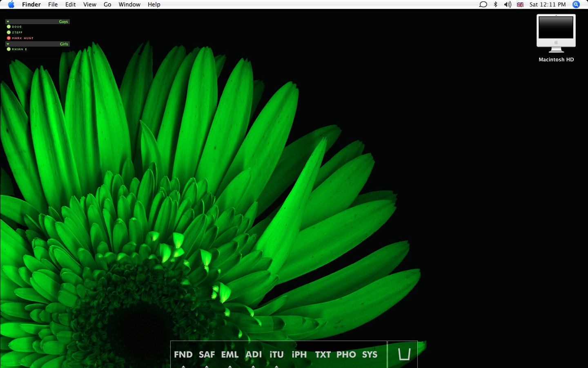Click the ADI dock icon
588x368 pixels.
[254, 355]
